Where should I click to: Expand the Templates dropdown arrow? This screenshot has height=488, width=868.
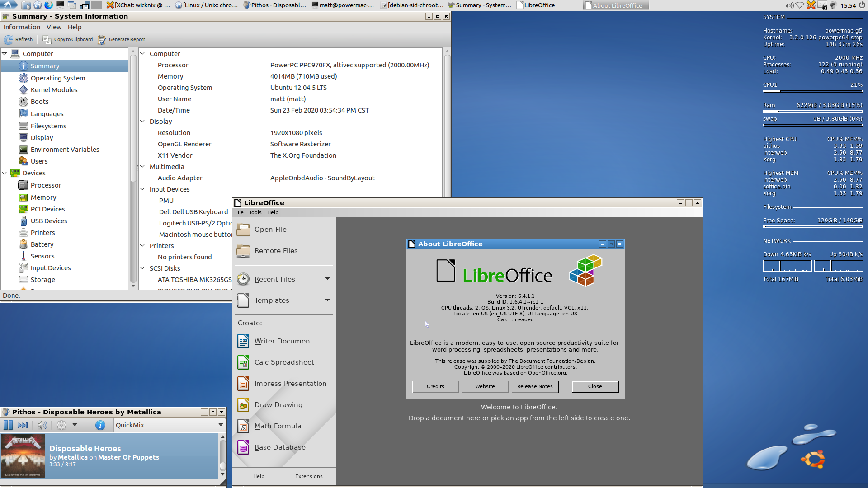327,300
